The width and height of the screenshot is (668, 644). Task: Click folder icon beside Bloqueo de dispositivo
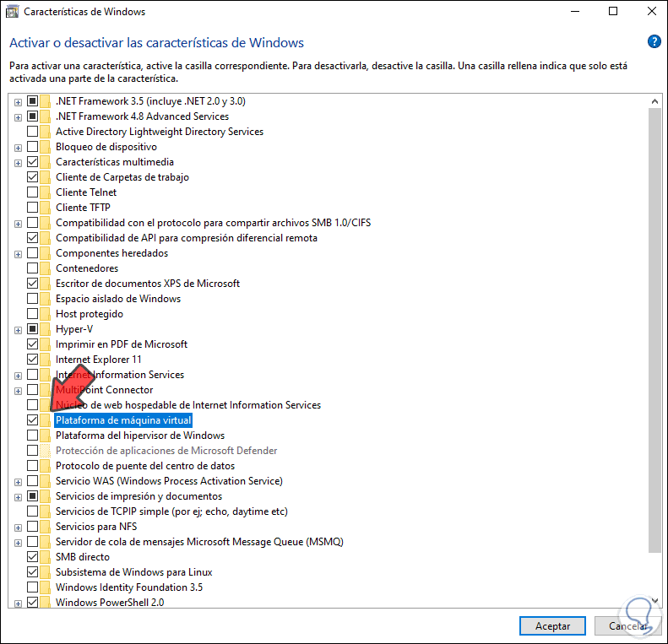45,147
